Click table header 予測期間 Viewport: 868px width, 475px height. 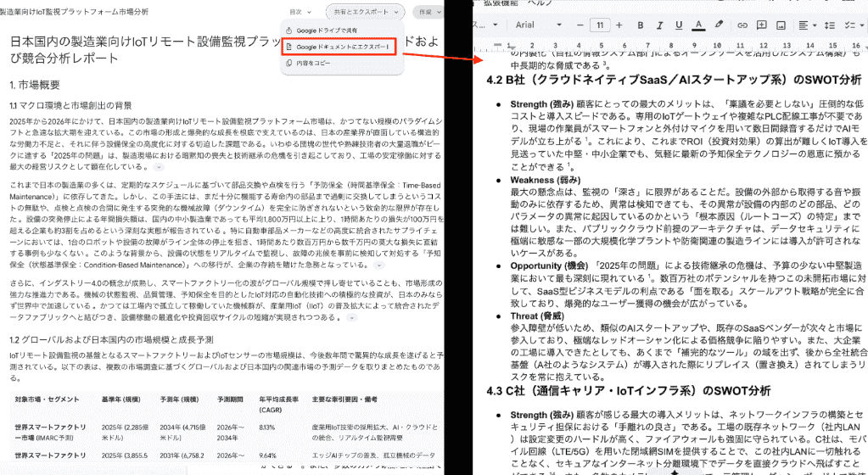(x=228, y=400)
